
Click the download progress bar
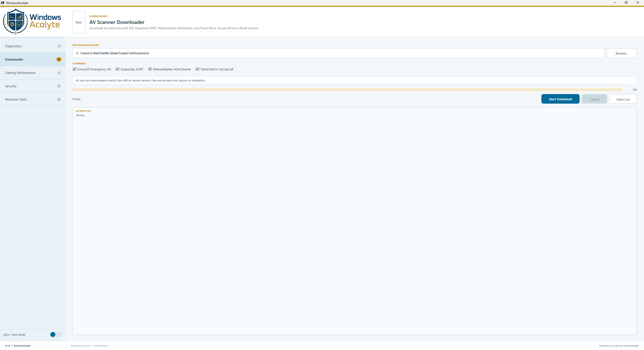(347, 90)
